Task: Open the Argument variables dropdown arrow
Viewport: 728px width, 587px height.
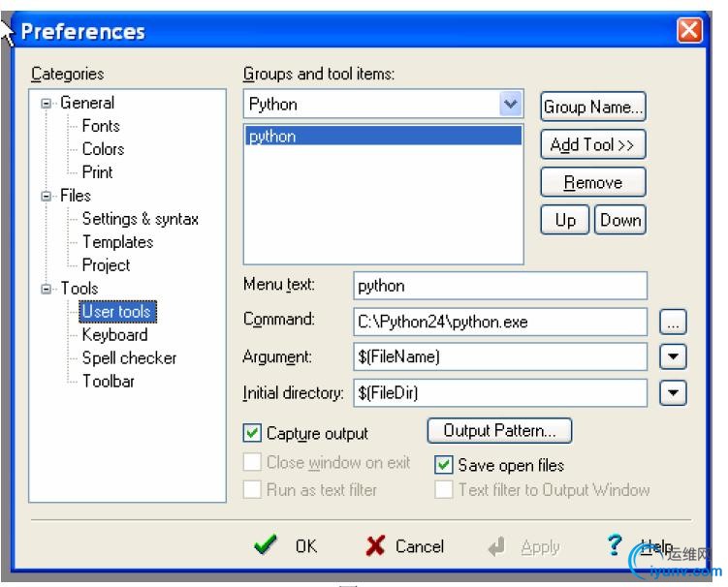Action: point(673,356)
